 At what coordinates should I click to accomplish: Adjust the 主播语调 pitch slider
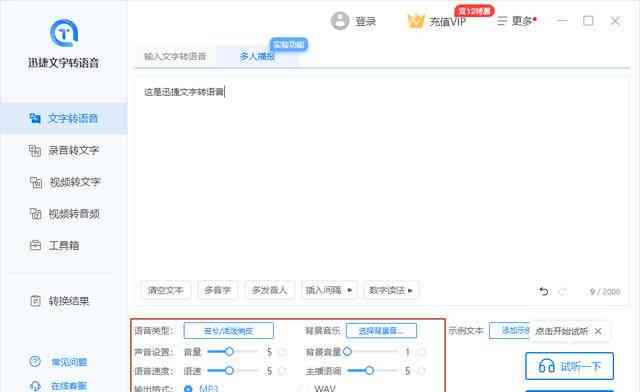click(x=369, y=370)
